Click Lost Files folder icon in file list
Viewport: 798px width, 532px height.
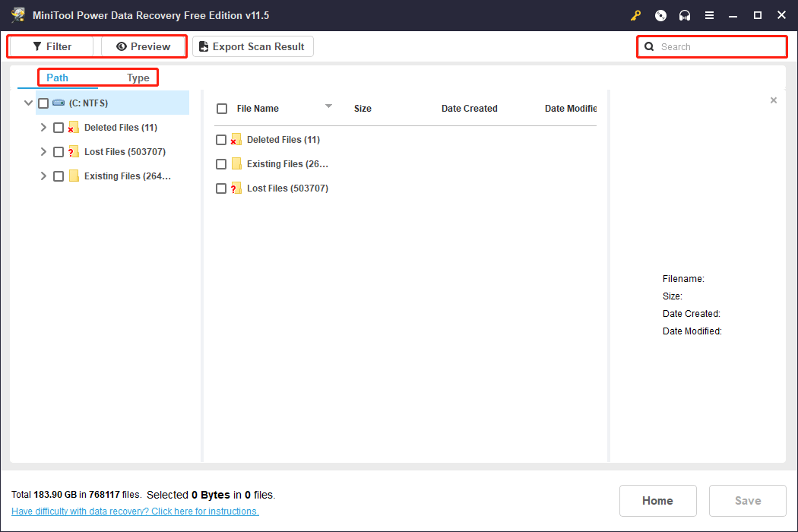pyautogui.click(x=236, y=188)
